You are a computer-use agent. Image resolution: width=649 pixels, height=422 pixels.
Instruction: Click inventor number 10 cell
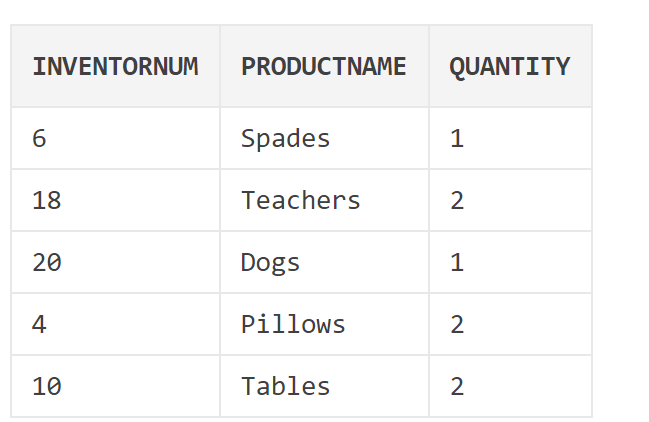pyautogui.click(x=115, y=386)
